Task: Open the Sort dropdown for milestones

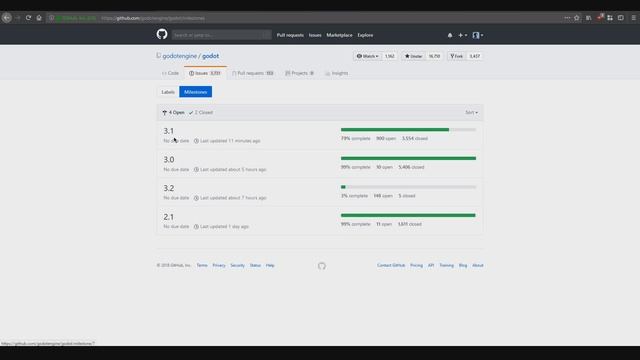Action: [x=471, y=112]
